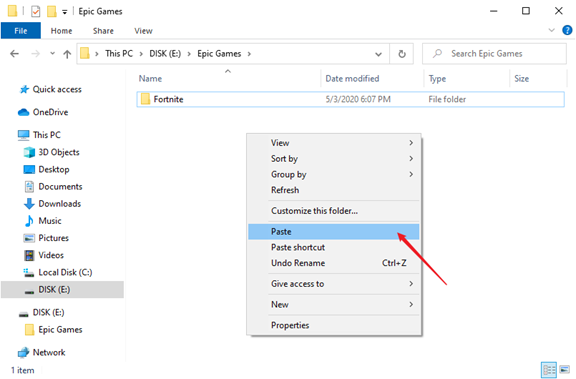Open Documents in the sidebar

(53, 187)
